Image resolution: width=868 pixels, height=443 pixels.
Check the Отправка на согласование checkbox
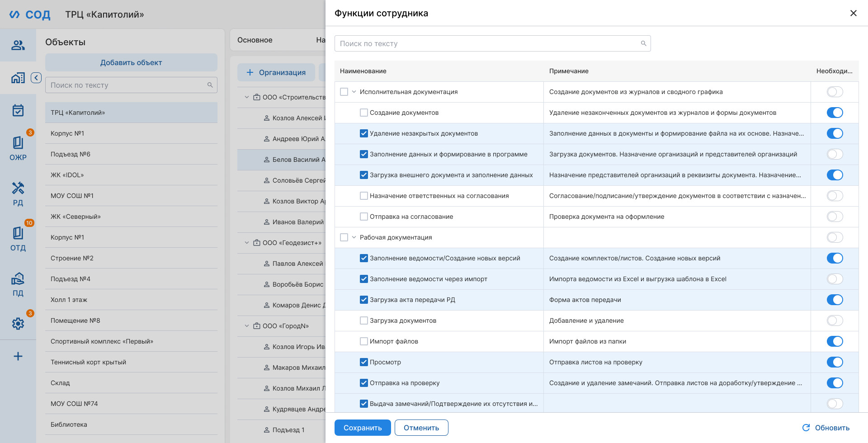[x=363, y=217]
